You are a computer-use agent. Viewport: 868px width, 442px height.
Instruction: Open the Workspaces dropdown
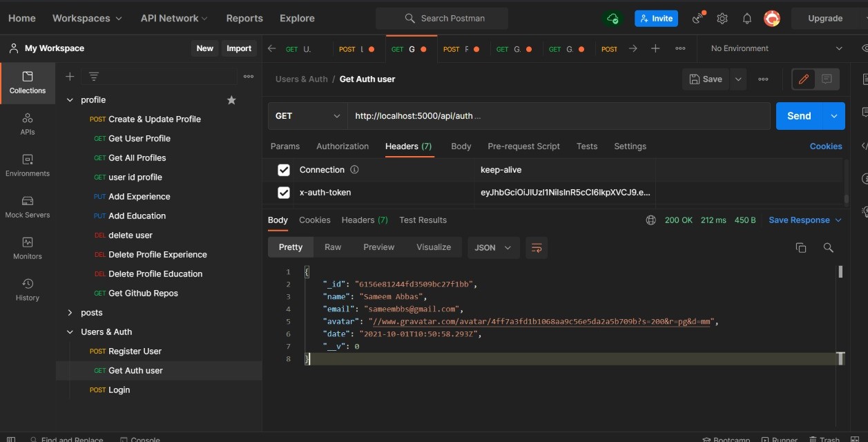pos(87,19)
